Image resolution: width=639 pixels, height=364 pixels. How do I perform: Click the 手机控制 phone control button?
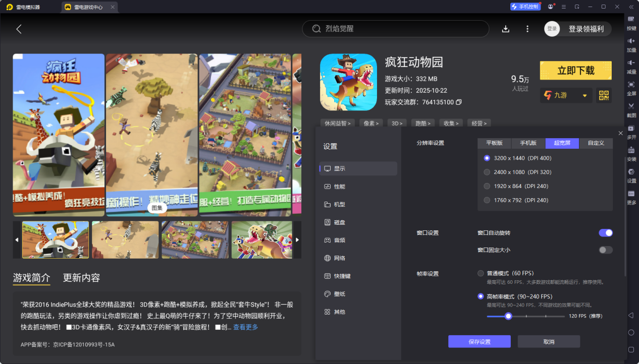click(x=525, y=7)
